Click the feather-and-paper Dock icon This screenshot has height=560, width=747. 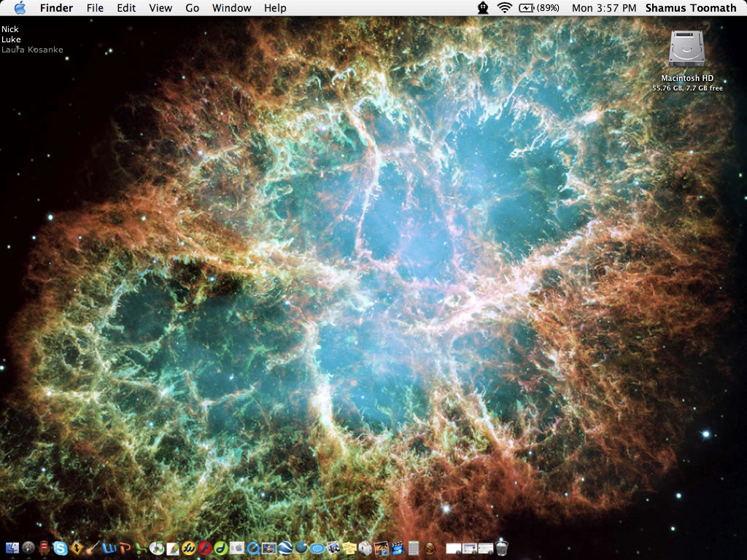pos(173,548)
